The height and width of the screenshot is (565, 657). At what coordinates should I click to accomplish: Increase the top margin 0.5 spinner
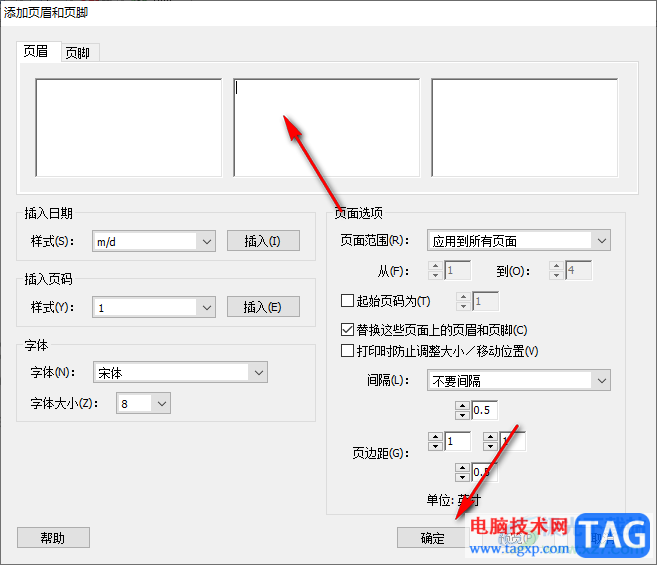pos(462,406)
